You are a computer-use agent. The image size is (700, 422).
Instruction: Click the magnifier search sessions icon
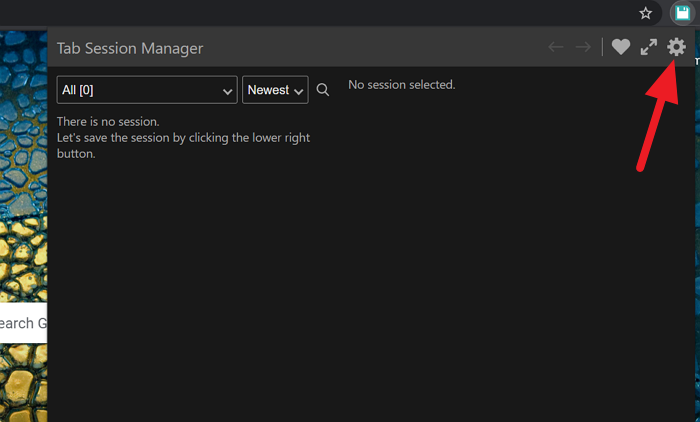323,90
